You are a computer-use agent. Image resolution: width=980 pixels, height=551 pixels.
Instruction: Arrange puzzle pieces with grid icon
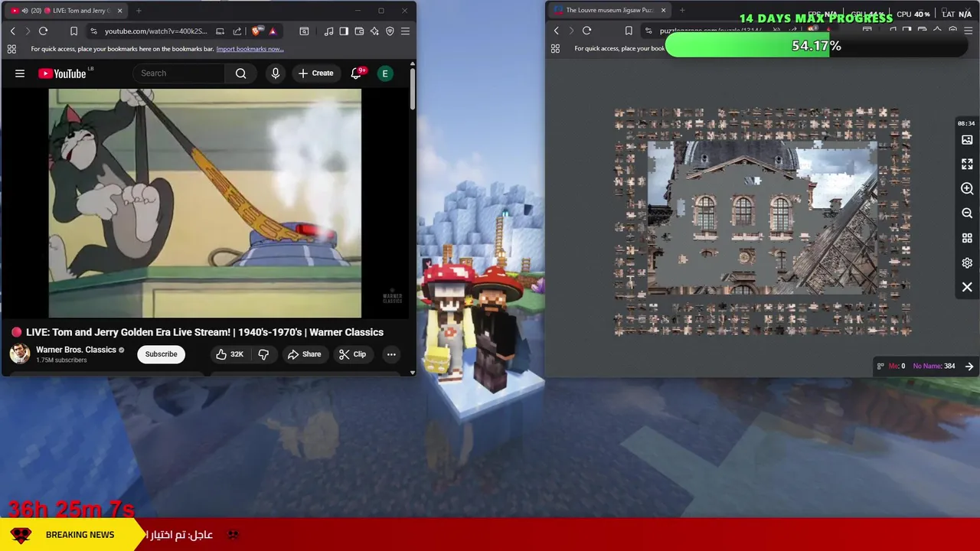coord(967,238)
